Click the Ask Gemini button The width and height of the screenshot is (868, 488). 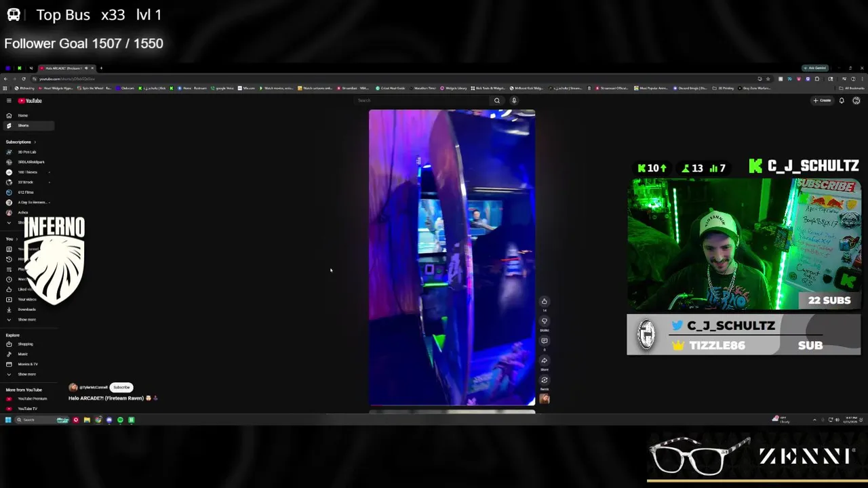click(x=815, y=68)
